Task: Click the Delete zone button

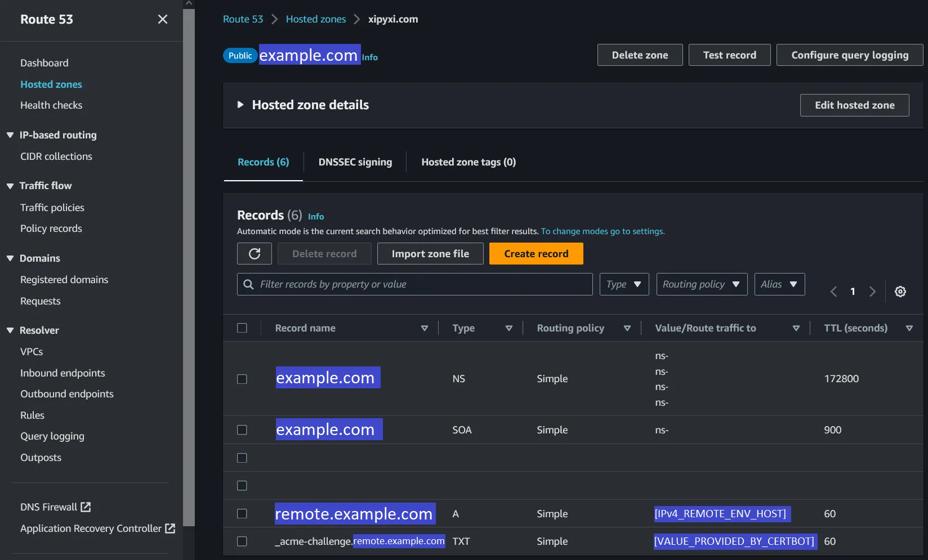Action: (640, 55)
